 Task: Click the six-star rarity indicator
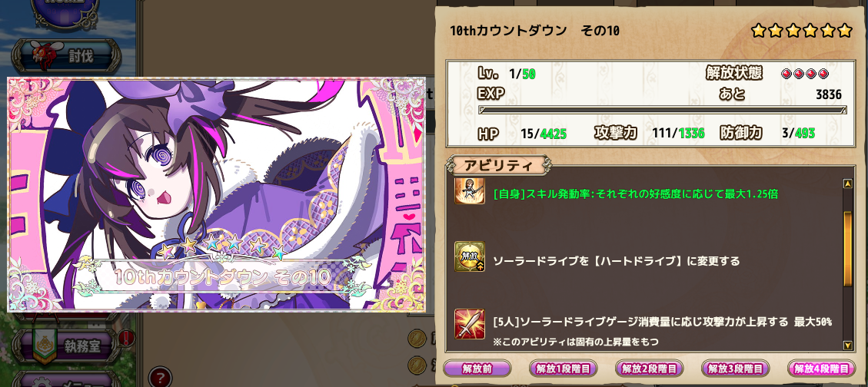(802, 31)
